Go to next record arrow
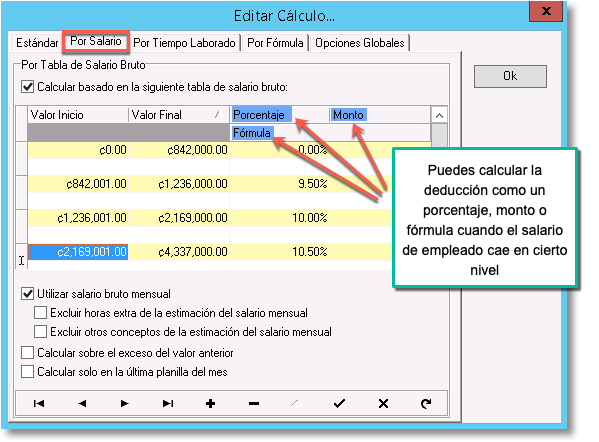Image resolution: width=599 pixels, height=442 pixels. [x=124, y=403]
